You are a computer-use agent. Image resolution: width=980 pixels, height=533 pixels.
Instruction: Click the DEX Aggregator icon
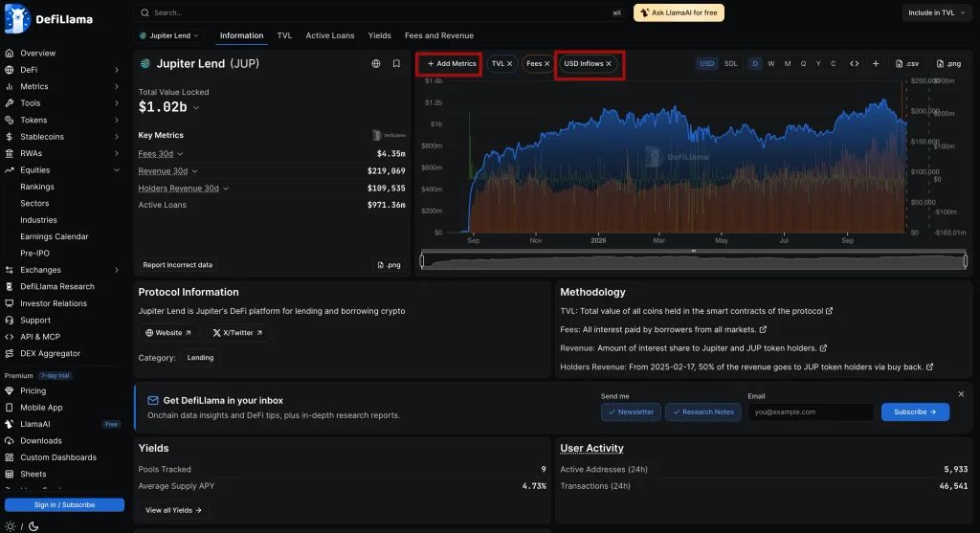point(10,354)
